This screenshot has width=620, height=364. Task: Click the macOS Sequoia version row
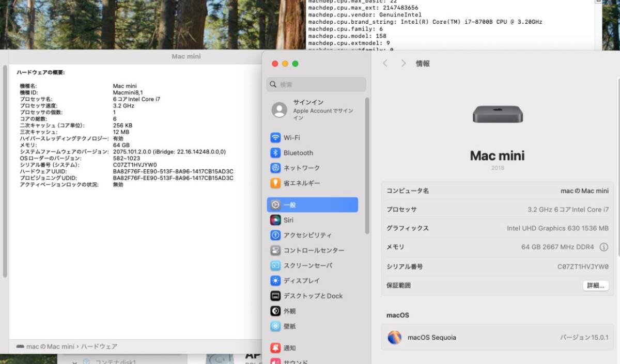[496, 337]
